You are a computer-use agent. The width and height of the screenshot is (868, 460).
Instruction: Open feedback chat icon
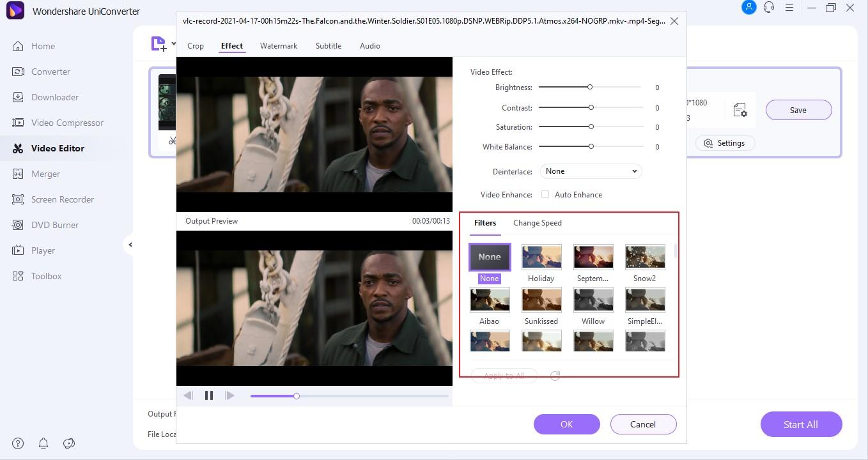click(69, 443)
